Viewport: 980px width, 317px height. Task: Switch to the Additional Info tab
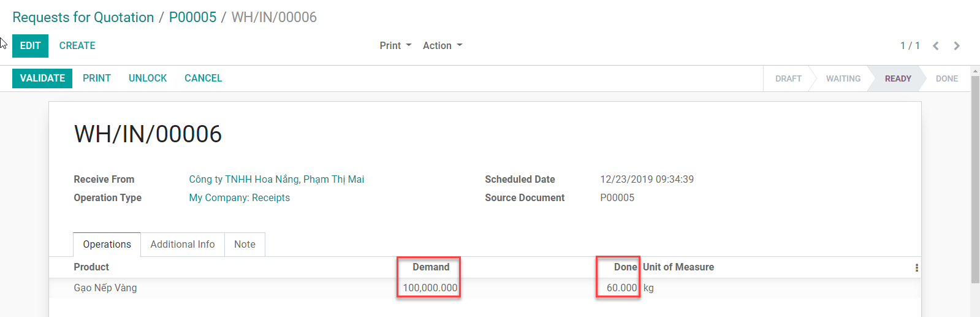pos(183,245)
